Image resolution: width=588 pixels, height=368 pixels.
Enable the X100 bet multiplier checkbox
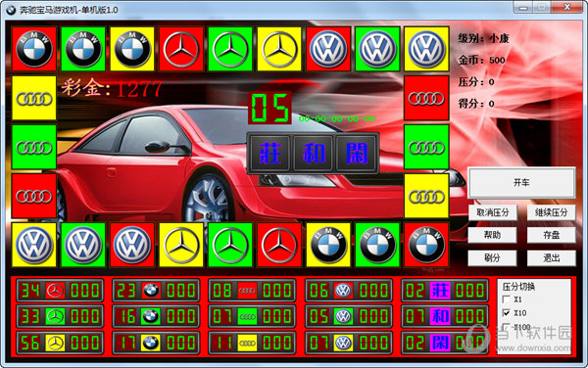pos(507,327)
